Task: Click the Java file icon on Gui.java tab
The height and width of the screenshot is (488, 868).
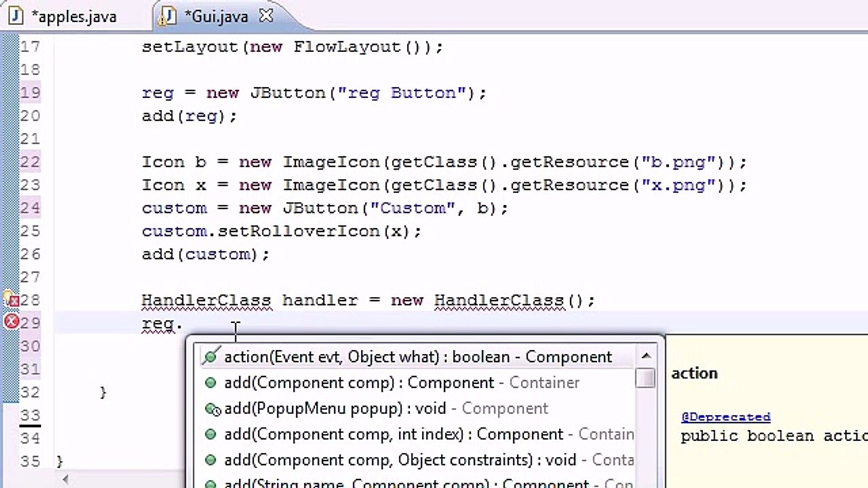Action: pos(167,17)
